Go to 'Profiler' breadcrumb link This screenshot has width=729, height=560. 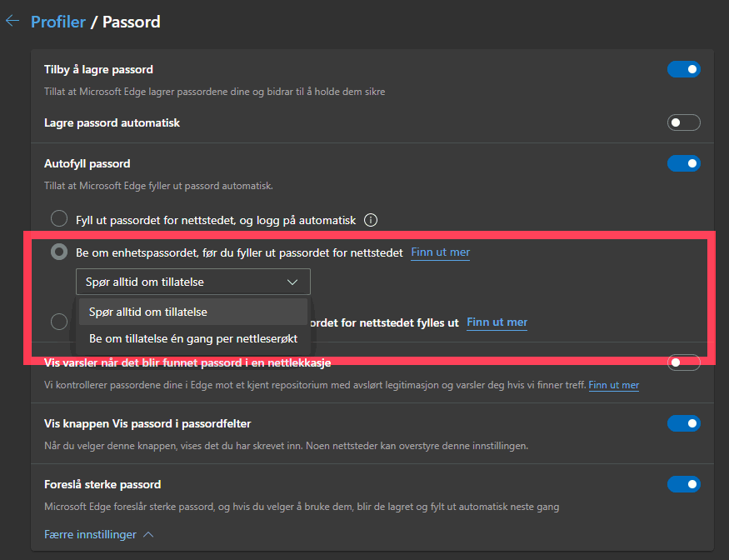pos(58,22)
